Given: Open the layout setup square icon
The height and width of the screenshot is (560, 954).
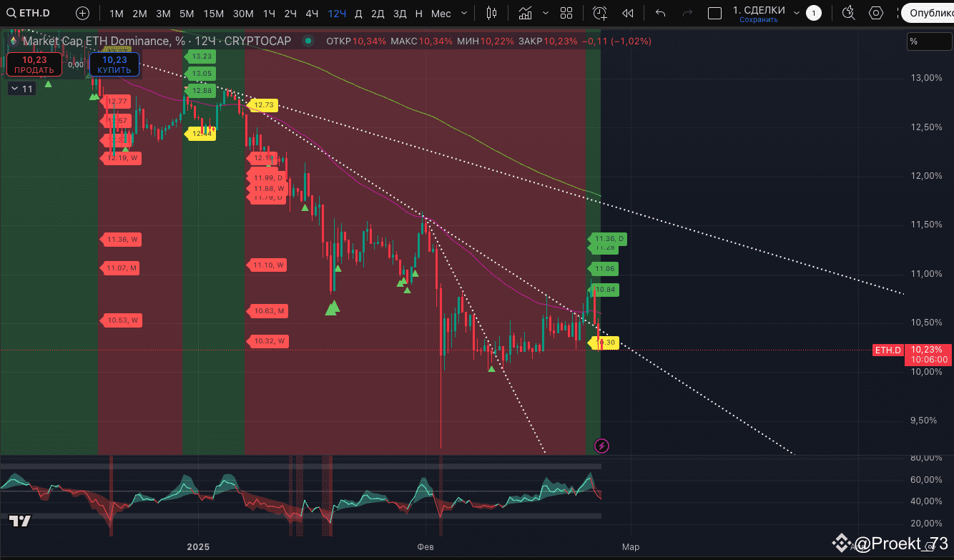Looking at the screenshot, I should point(714,13).
